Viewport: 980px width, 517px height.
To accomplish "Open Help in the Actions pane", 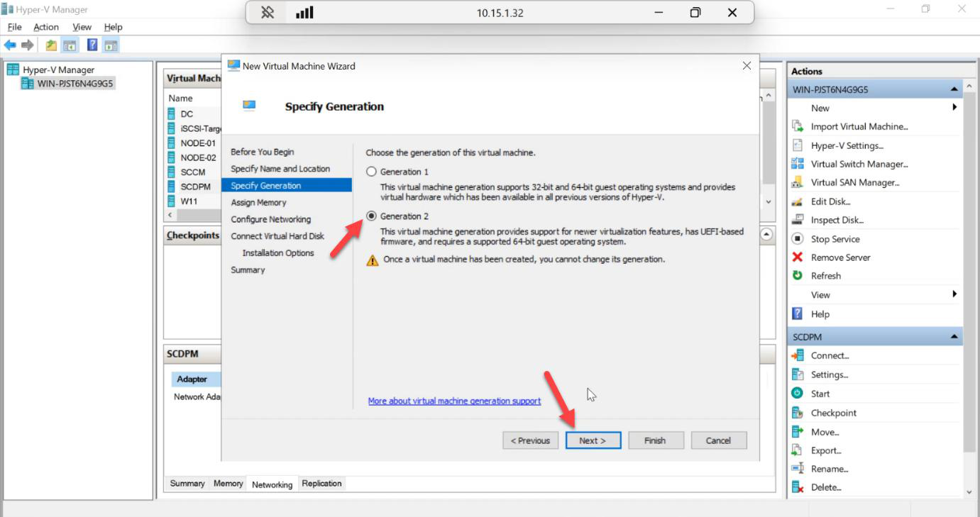I will [820, 314].
